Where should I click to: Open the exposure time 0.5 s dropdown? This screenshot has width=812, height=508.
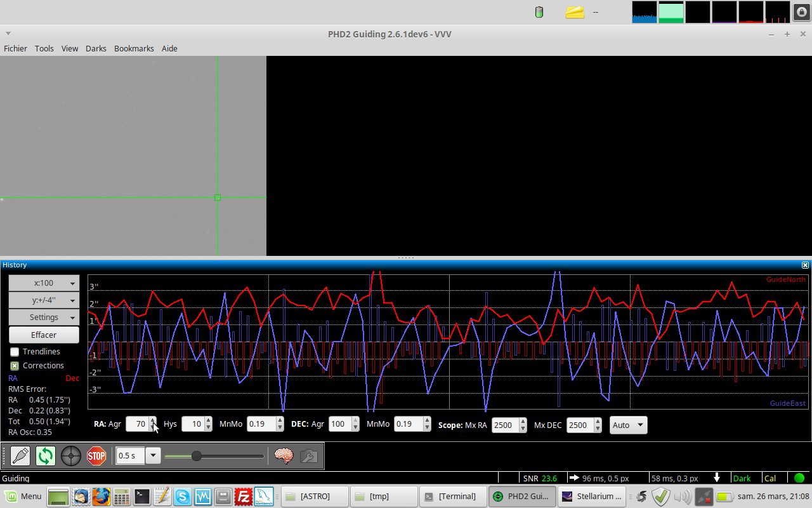[x=153, y=456]
